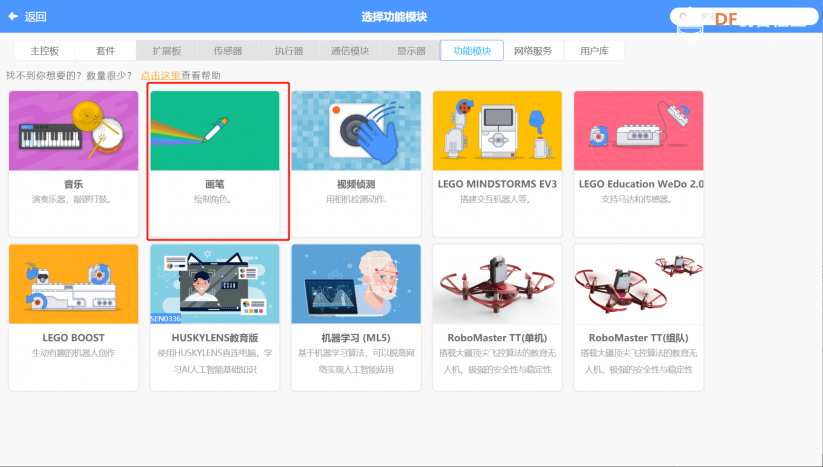Image resolution: width=823 pixels, height=467 pixels.
Task: Click the 画笔 card title
Action: [x=215, y=184]
